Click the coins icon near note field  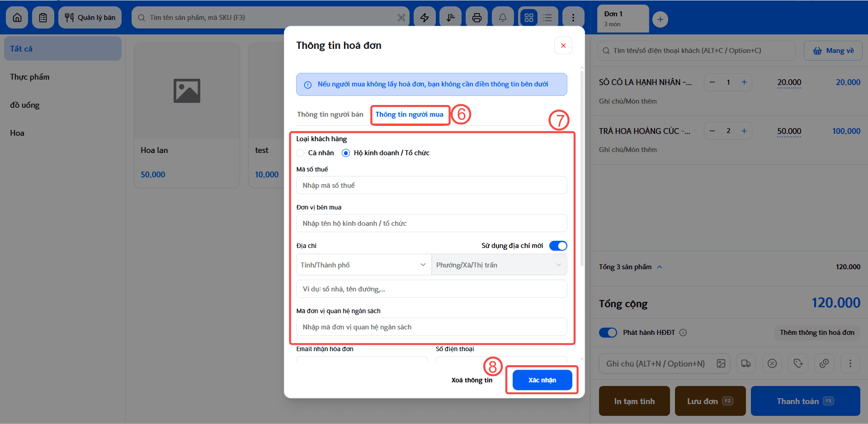coord(824,363)
